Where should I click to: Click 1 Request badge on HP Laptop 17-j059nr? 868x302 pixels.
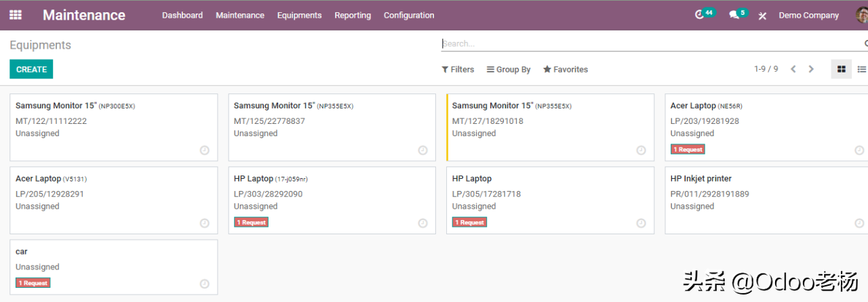(251, 222)
